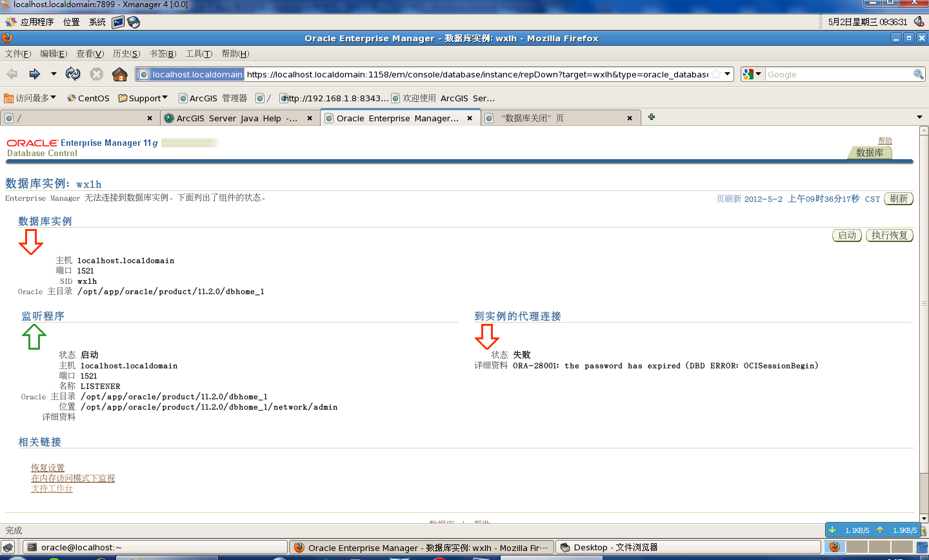
Task: Open the 历史(S) menu
Action: click(126, 54)
